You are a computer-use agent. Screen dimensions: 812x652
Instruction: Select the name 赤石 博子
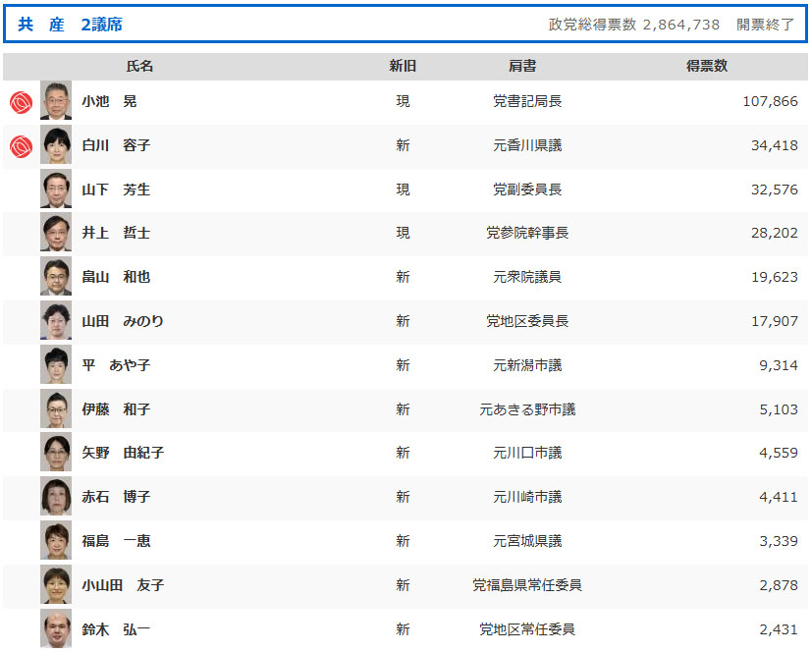[x=116, y=496]
